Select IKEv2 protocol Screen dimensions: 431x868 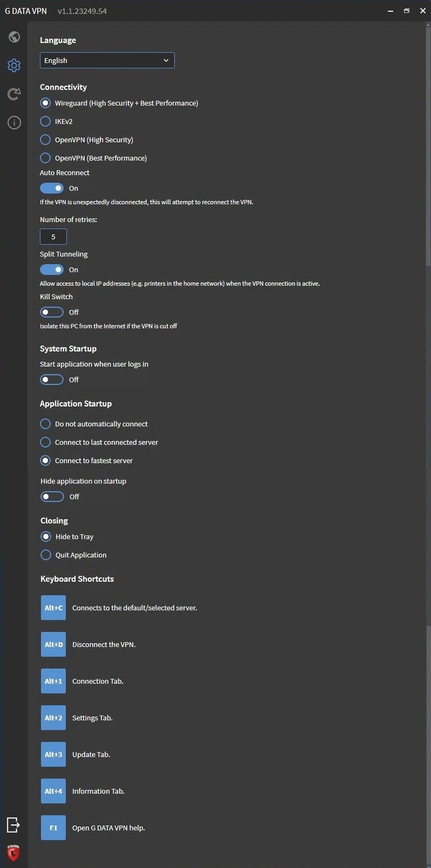[45, 121]
